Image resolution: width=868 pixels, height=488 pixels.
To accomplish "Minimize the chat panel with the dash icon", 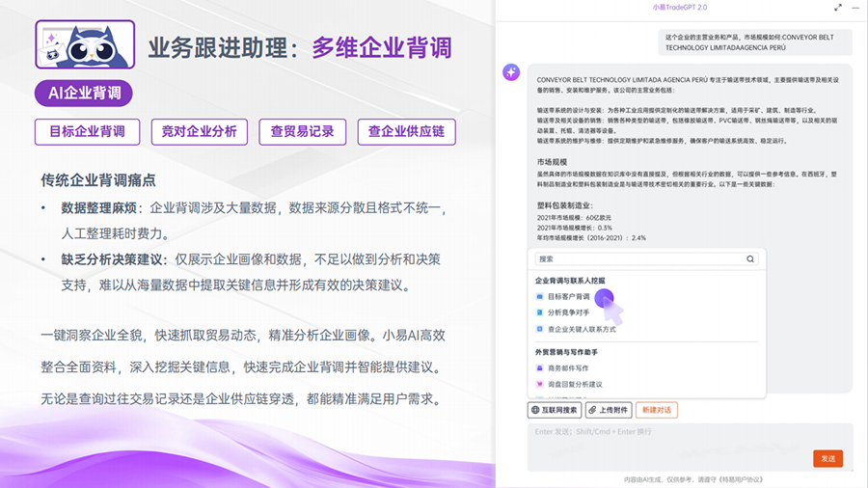I will (x=856, y=8).
